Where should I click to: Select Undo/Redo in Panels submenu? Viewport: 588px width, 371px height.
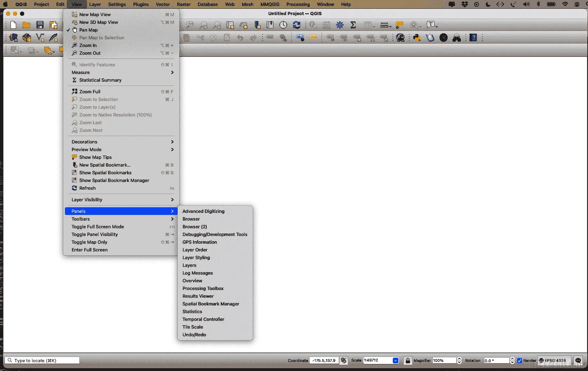coord(215,335)
